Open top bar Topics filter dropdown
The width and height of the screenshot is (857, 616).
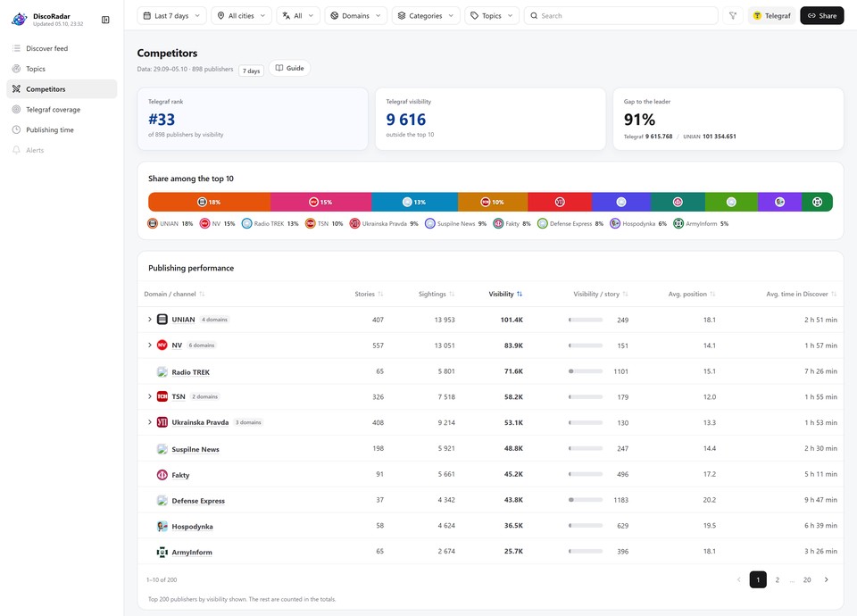pos(491,16)
